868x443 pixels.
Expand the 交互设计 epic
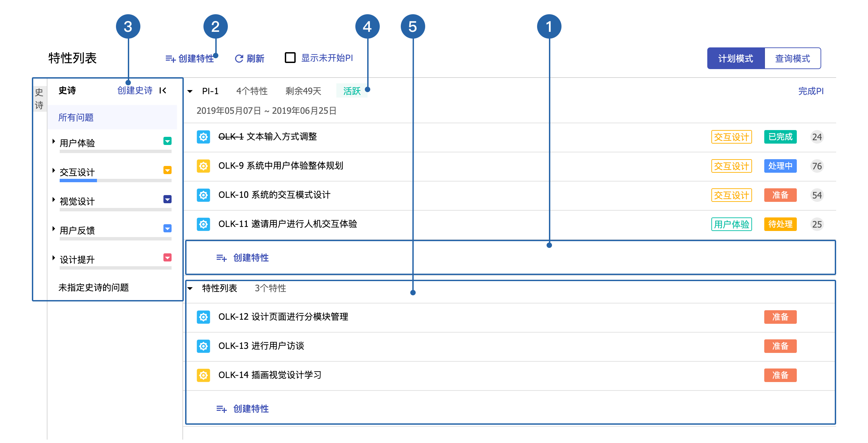point(54,171)
